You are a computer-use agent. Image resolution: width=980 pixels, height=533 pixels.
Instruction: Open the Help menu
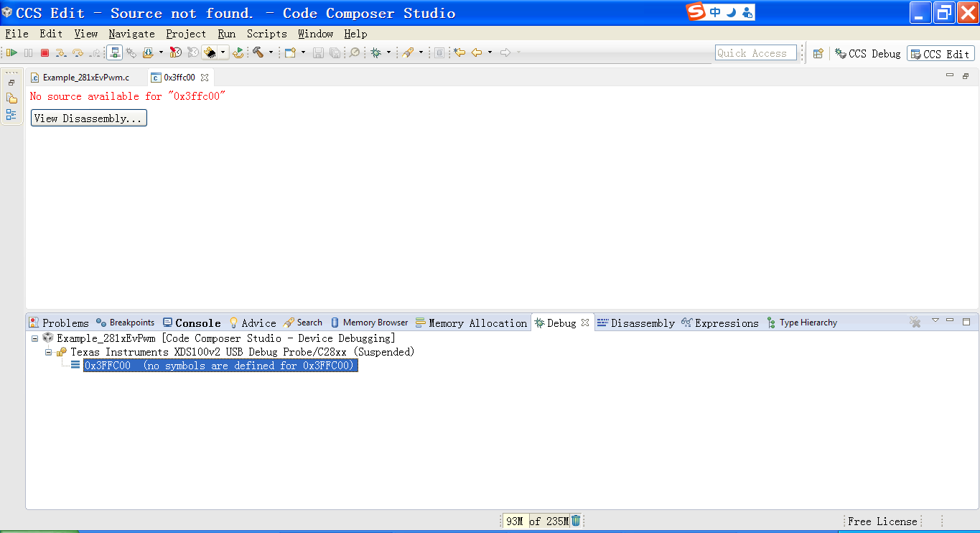pos(355,34)
